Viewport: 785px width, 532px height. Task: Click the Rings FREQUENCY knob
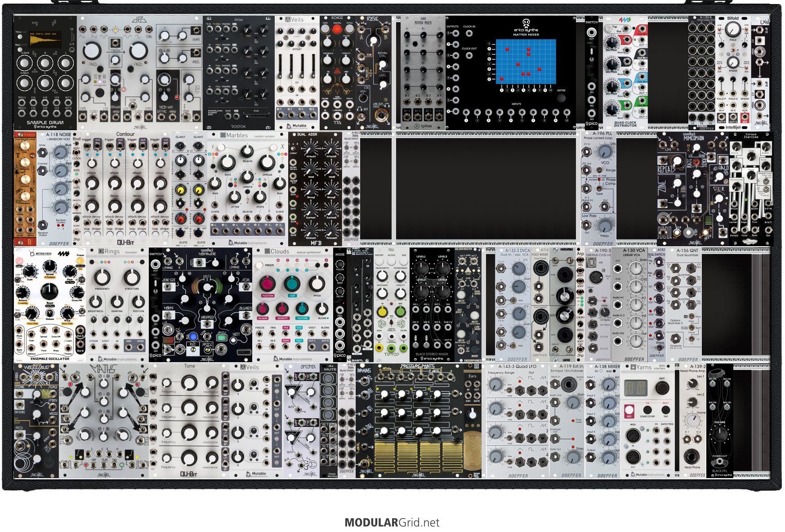pyautogui.click(x=102, y=277)
